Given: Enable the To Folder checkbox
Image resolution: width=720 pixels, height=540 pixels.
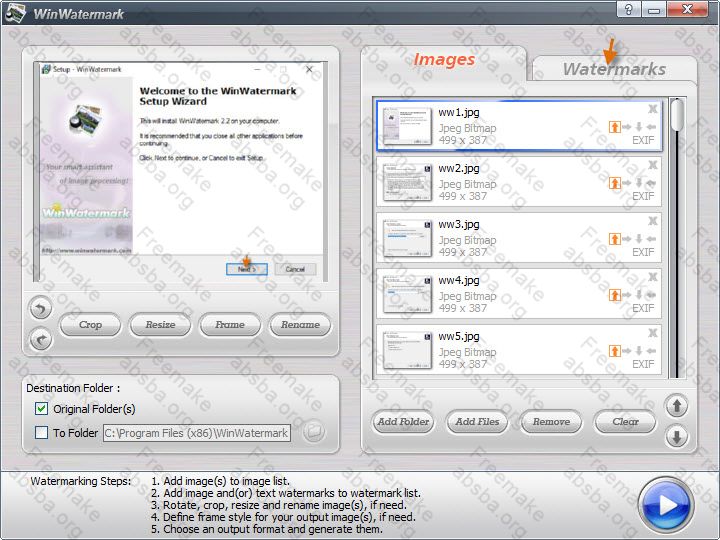Looking at the screenshot, I should point(41,432).
